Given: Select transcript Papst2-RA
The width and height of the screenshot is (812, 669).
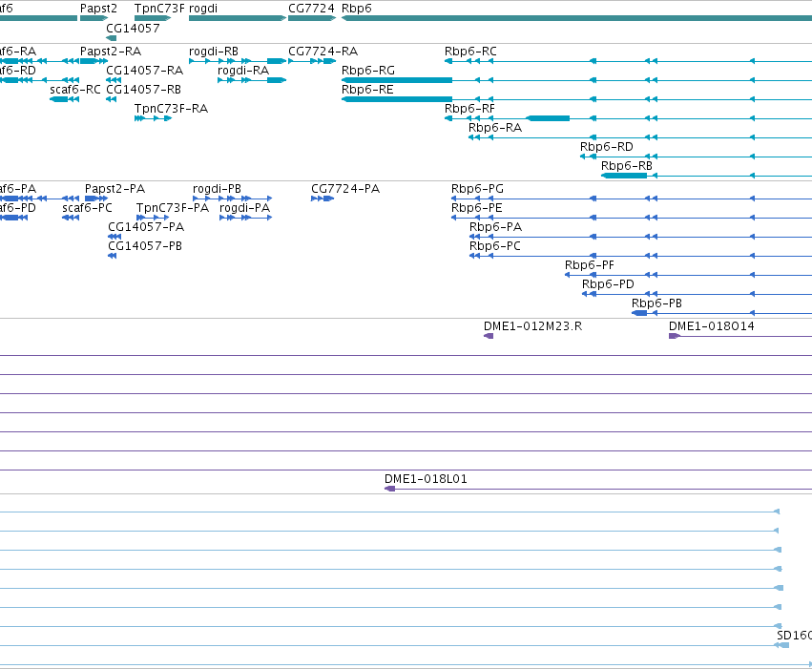Looking at the screenshot, I should coord(111,52).
